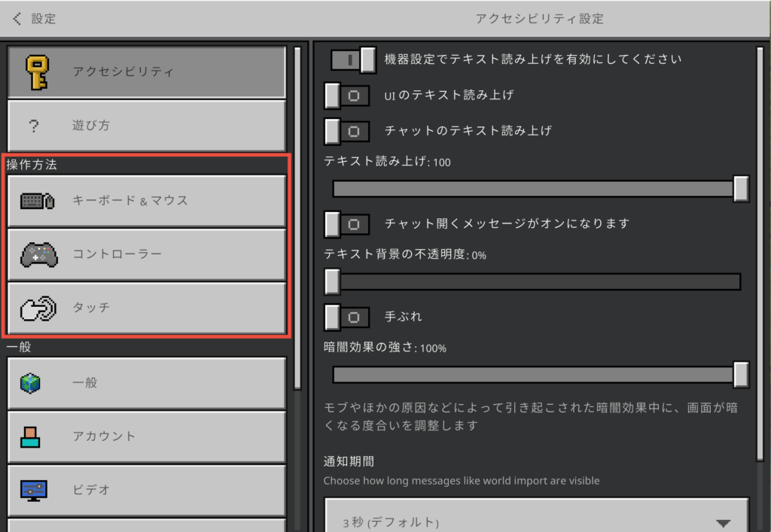The image size is (771, 532).
Task: Toggle UIのテキスト読み上げ switch
Action: 347,96
